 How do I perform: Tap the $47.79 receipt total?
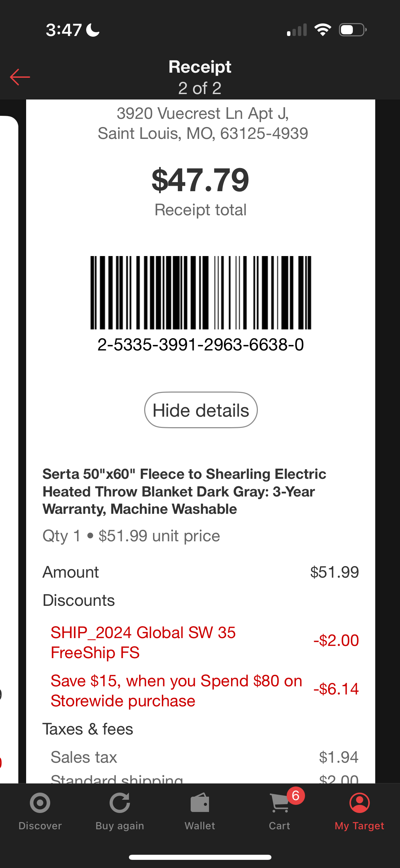(x=201, y=180)
